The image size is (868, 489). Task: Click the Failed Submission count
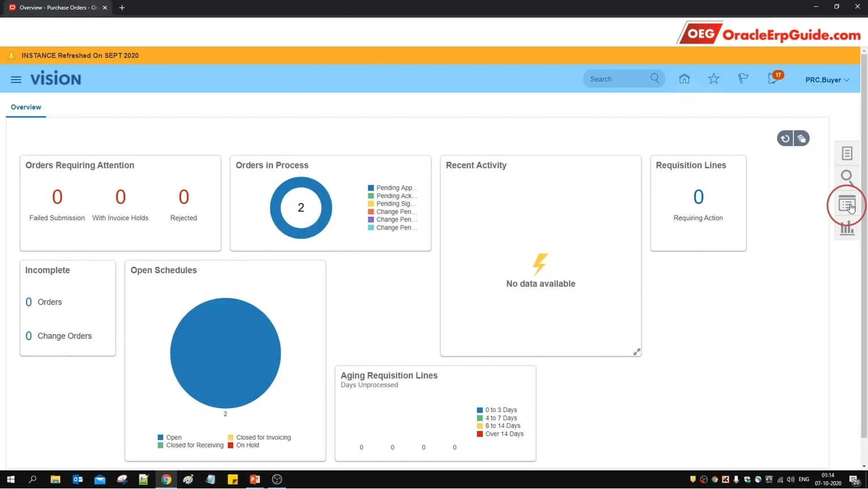click(57, 197)
